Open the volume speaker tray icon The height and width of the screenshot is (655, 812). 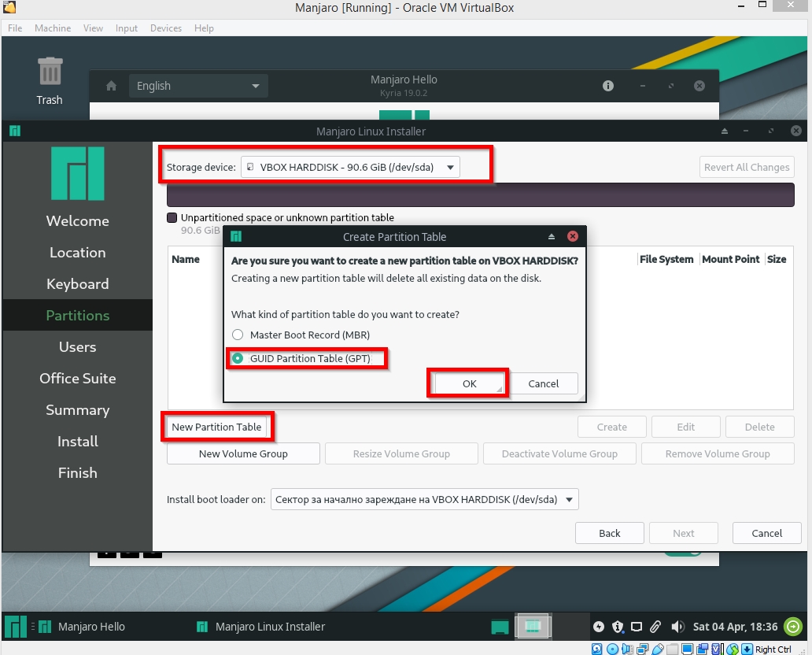pos(677,627)
